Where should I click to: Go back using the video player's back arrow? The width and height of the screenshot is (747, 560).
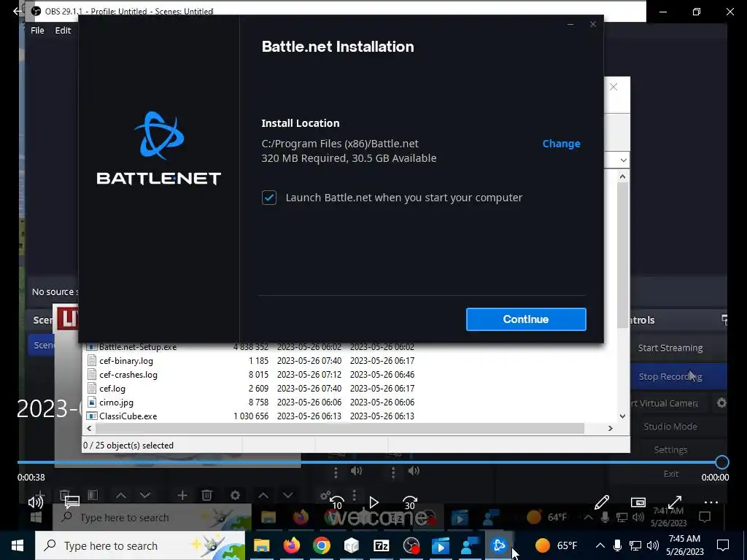[18, 11]
